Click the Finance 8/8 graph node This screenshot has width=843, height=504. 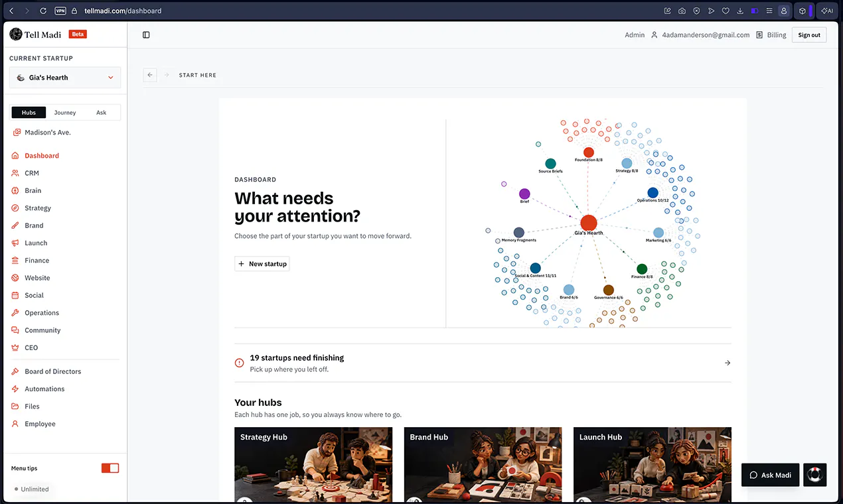coord(641,269)
